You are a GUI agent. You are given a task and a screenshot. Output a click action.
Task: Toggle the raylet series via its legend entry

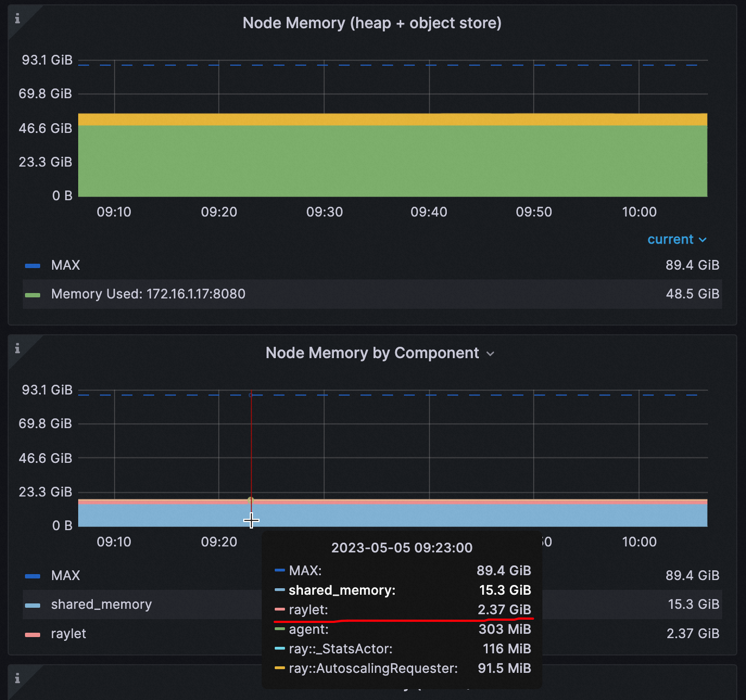(x=68, y=634)
